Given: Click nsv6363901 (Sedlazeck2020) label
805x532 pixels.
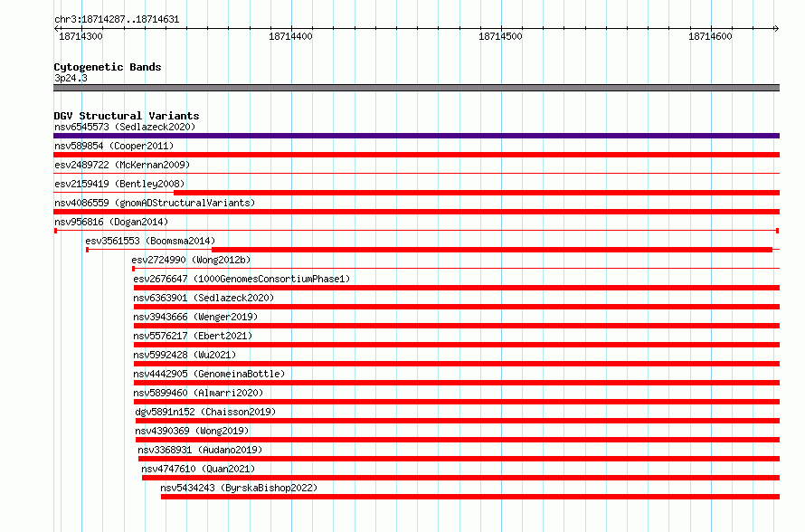Looking at the screenshot, I should pyautogui.click(x=204, y=298).
